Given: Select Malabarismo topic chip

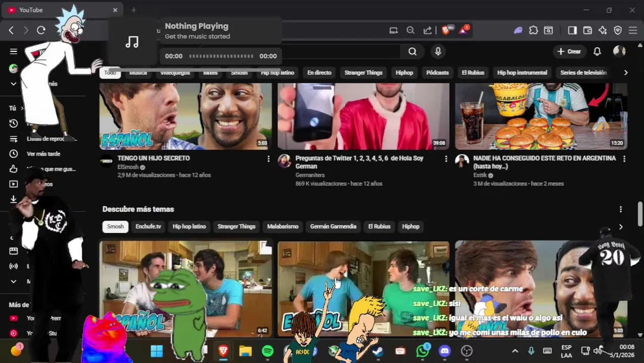Looking at the screenshot, I should coord(283,226).
